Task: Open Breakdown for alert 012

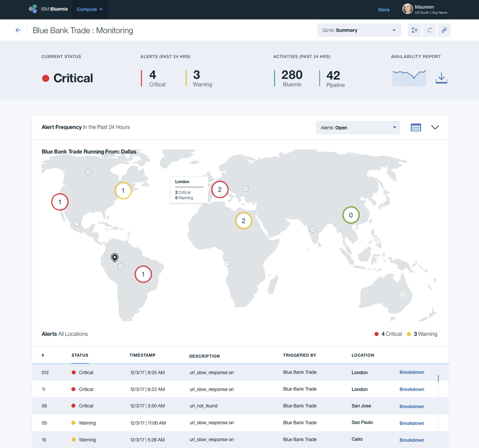Action: [412, 372]
